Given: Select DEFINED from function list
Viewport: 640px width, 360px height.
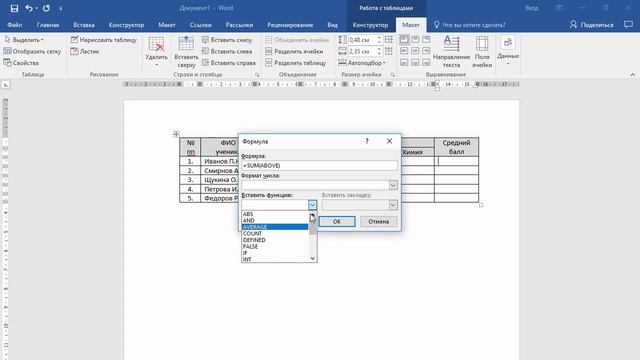Looking at the screenshot, I should [x=275, y=240].
